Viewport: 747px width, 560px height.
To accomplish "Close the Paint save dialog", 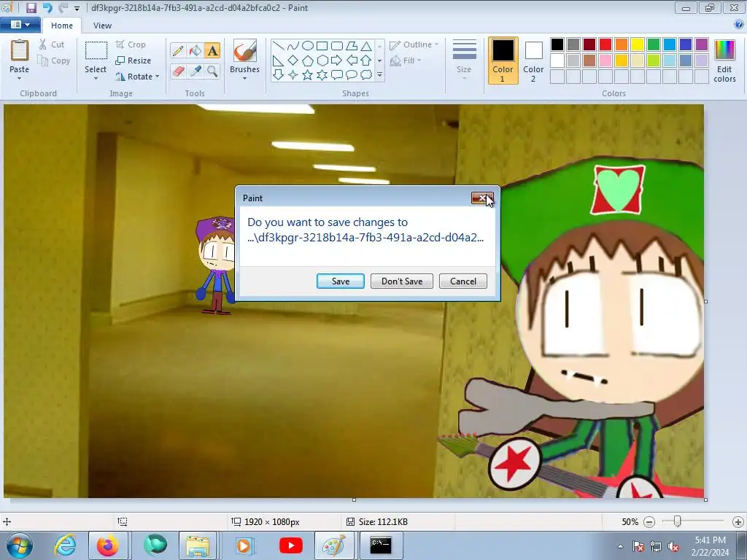I will point(483,198).
